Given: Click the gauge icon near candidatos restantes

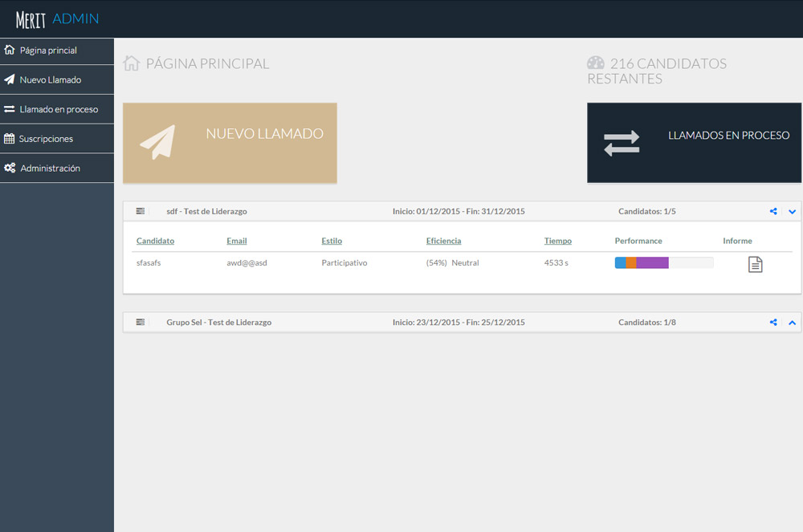Looking at the screenshot, I should pos(596,63).
